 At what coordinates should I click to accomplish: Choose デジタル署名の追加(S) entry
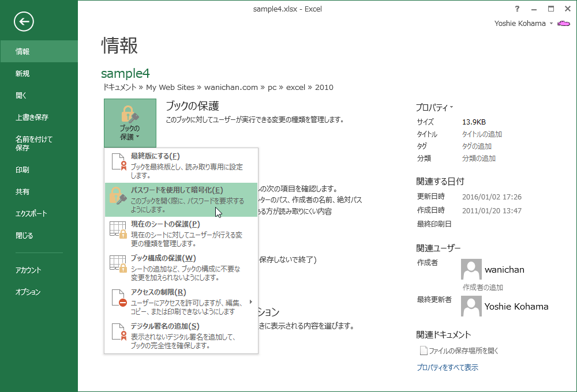tap(181, 336)
